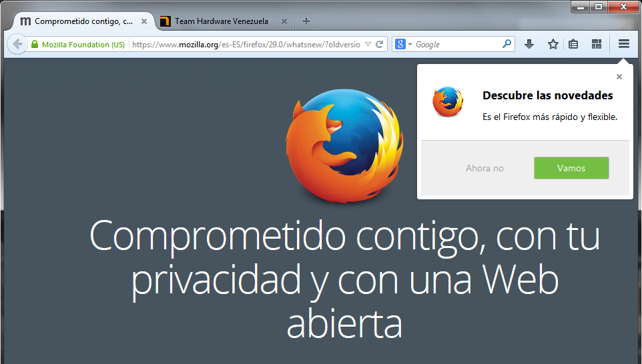Choose Ahora no in the popup
The width and height of the screenshot is (642, 364).
tap(485, 168)
